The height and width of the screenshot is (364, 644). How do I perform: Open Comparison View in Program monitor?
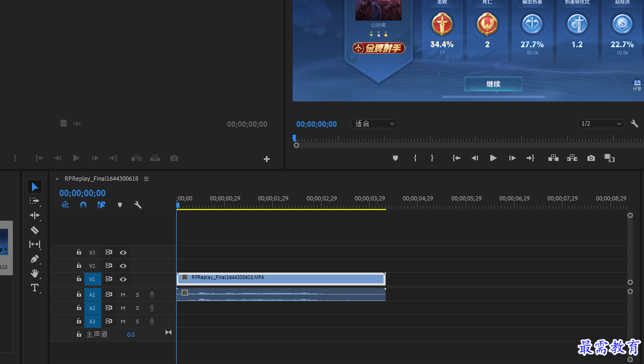point(609,158)
